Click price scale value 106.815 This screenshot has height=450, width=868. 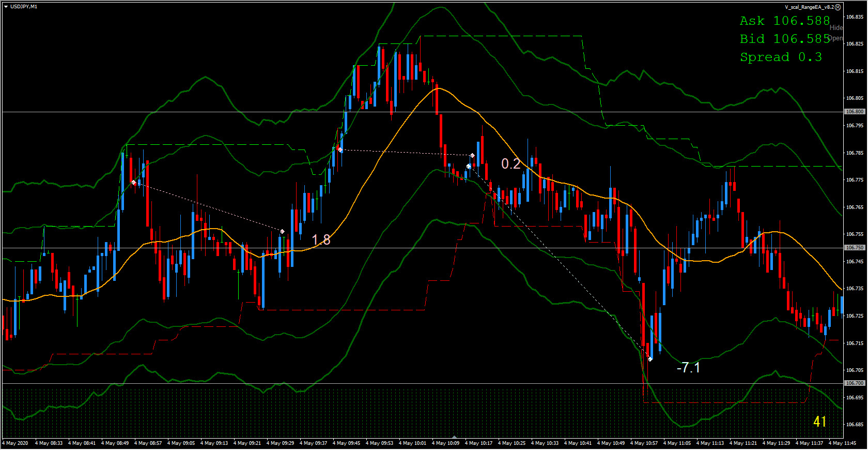pyautogui.click(x=855, y=71)
